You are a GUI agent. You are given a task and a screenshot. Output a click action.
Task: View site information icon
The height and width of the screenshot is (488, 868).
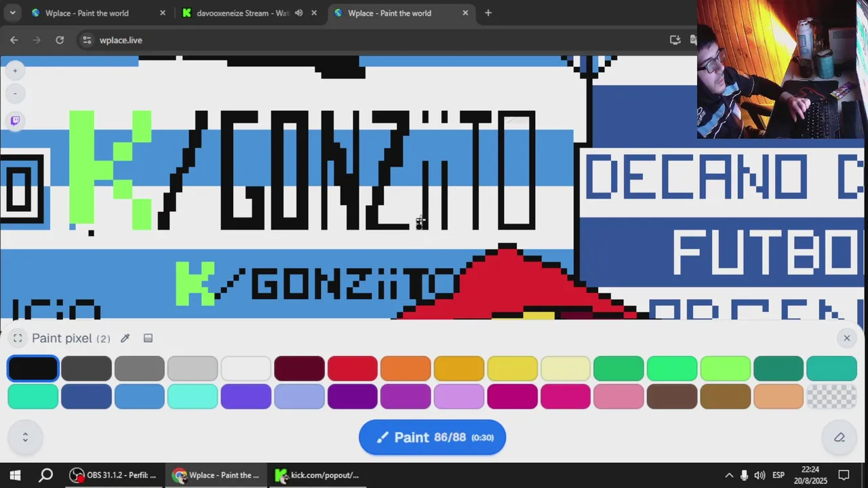pos(87,40)
